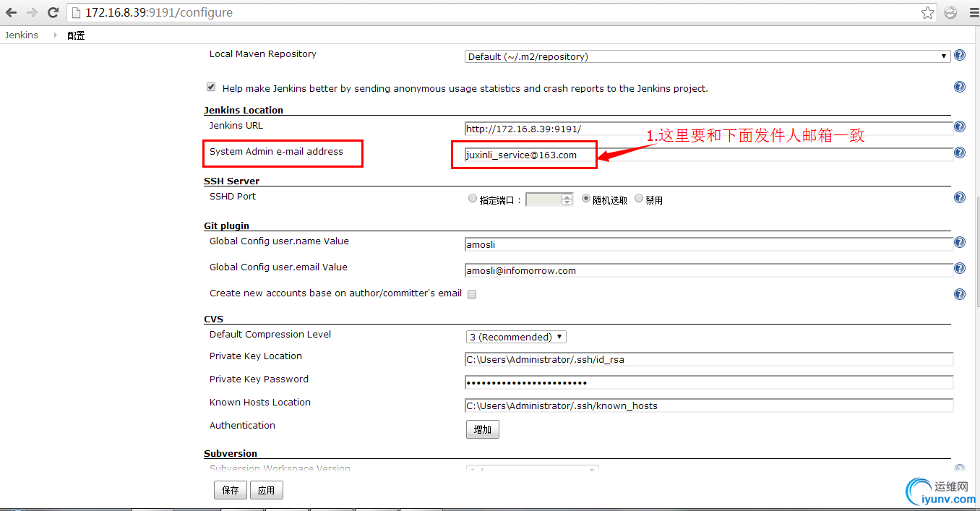The width and height of the screenshot is (980, 511).
Task: Click the System Admin e-mail address field
Action: tap(709, 155)
